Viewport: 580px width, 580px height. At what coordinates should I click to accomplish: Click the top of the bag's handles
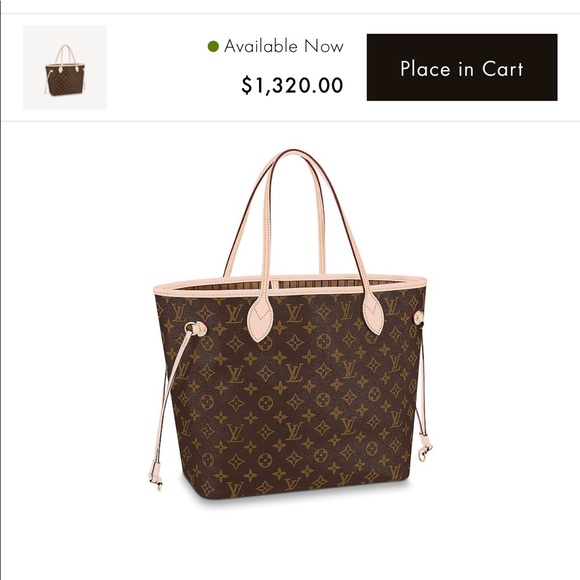tap(294, 155)
